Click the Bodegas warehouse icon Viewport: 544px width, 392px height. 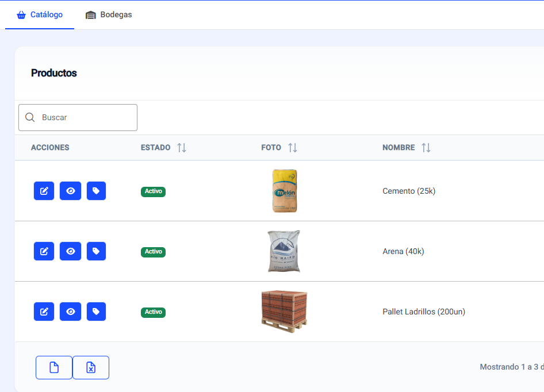click(x=90, y=15)
